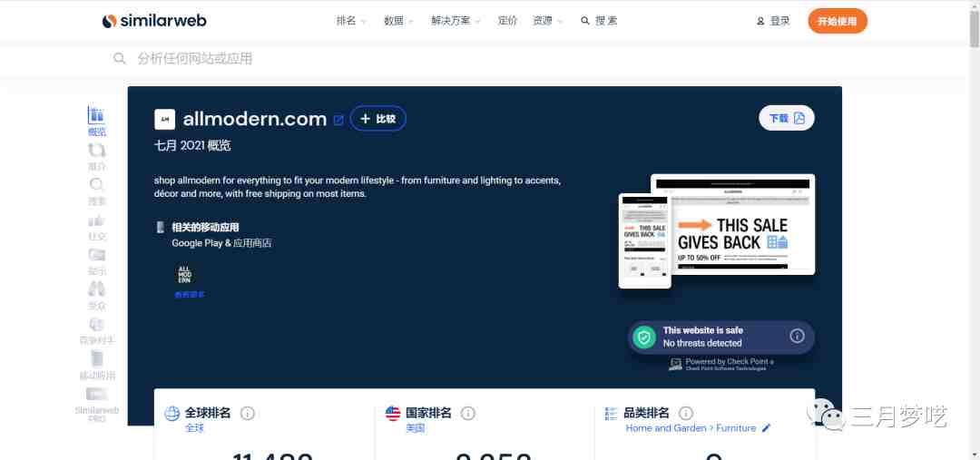Open the 定价 page
This screenshot has width=980, height=460.
pyautogui.click(x=507, y=21)
